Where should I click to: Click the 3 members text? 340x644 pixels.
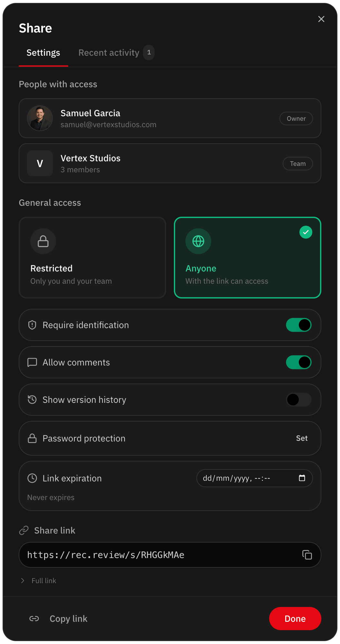[x=80, y=170]
